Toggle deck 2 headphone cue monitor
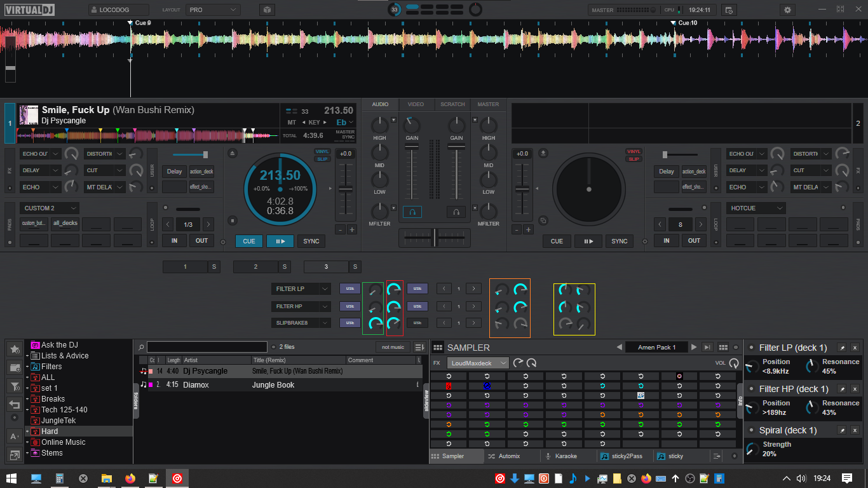The width and height of the screenshot is (868, 488). coord(456,212)
